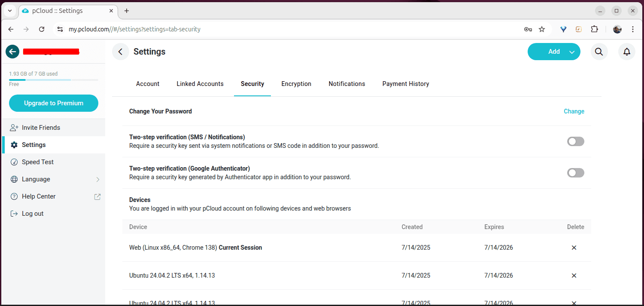This screenshot has height=306, width=644.
Task: Open the saved passwords key icon
Action: coord(528,29)
